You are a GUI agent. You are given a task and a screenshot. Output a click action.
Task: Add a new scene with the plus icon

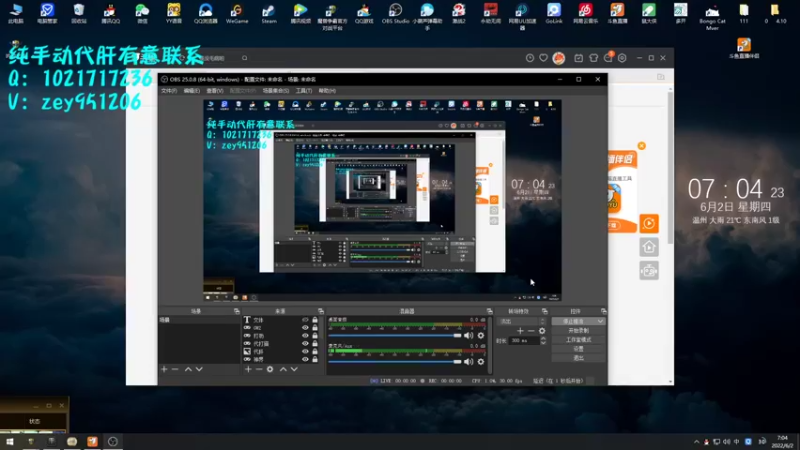click(x=164, y=369)
